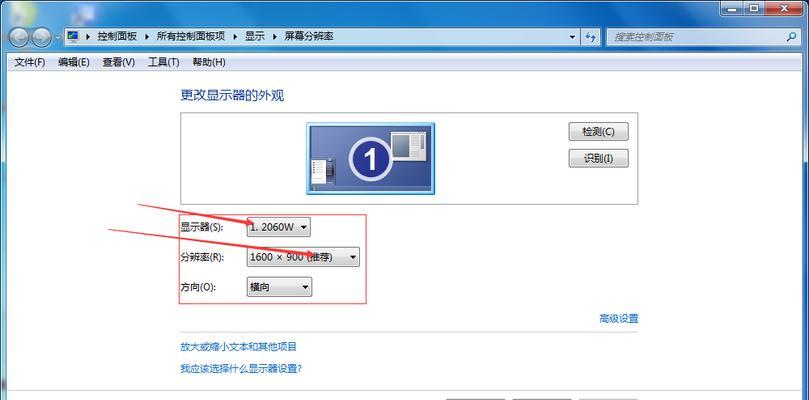
Task: Open the 分辨率(R) dropdown showing 1600 × 900
Action: click(303, 257)
